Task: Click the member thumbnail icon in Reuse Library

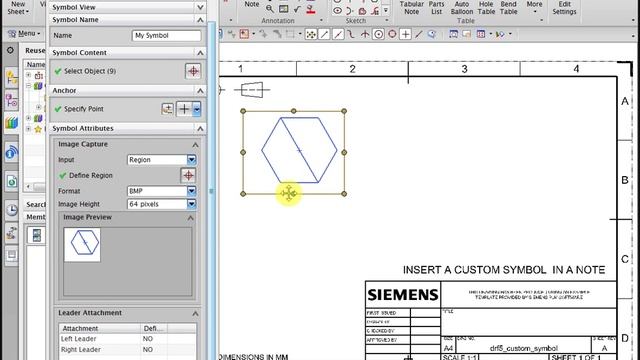Action: 37,235
